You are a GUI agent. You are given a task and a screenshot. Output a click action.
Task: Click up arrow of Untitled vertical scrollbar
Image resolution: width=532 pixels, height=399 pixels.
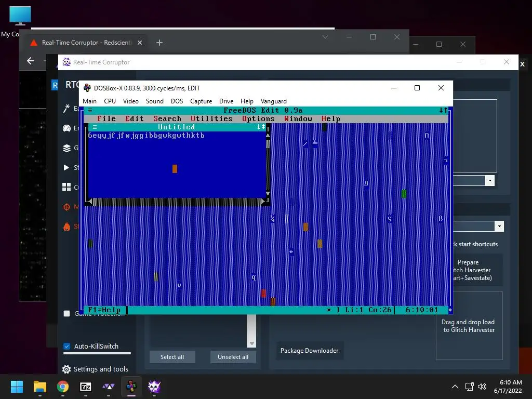(268, 136)
